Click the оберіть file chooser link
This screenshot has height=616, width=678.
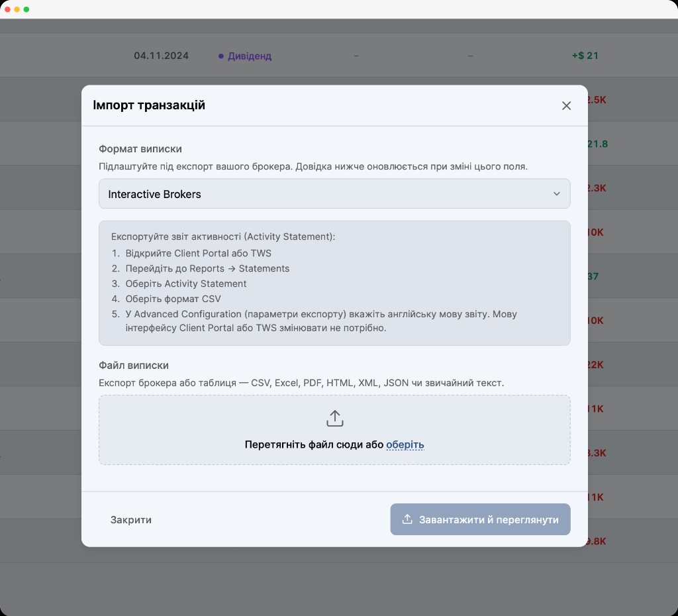[405, 444]
